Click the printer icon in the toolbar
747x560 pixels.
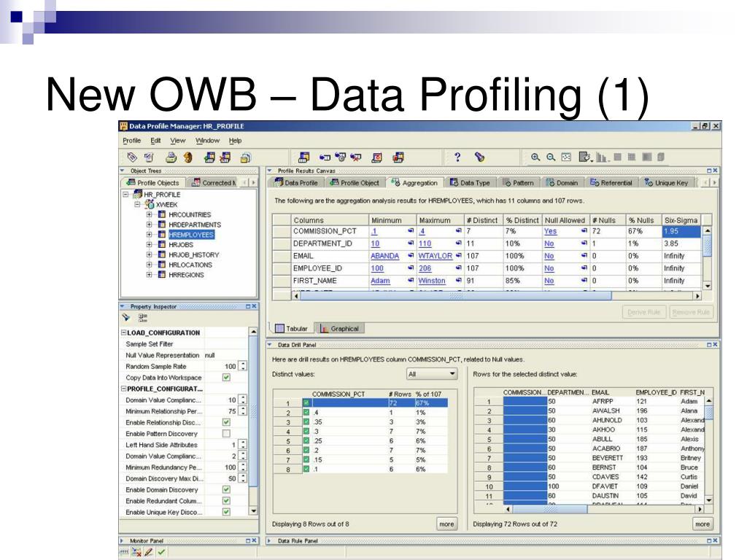pyautogui.click(x=171, y=157)
